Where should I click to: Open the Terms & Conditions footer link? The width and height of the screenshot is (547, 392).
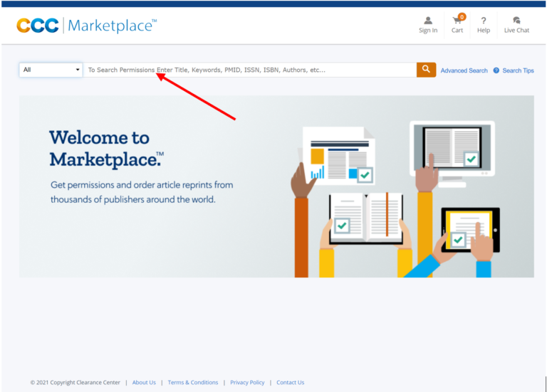193,382
